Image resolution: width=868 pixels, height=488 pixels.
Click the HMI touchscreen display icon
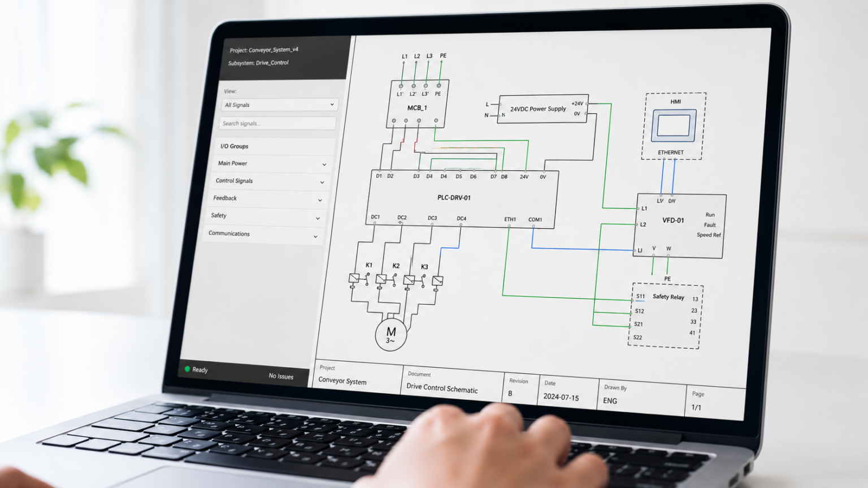point(674,125)
